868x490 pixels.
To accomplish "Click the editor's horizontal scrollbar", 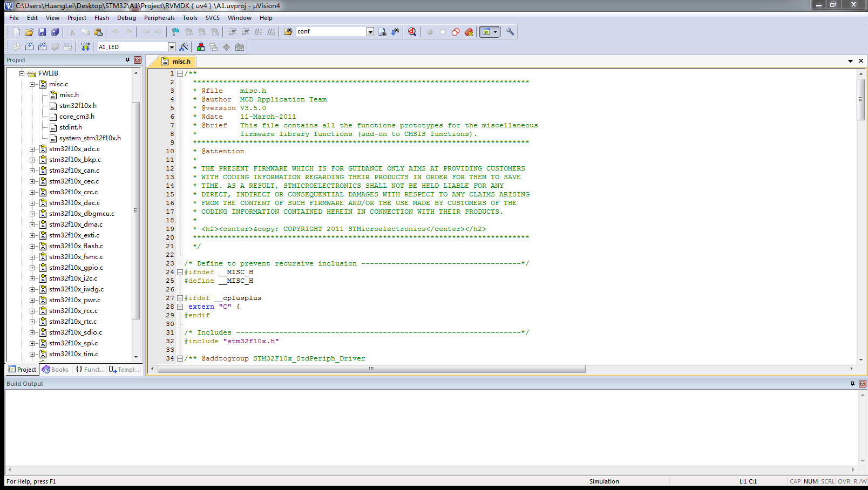I will [x=371, y=369].
